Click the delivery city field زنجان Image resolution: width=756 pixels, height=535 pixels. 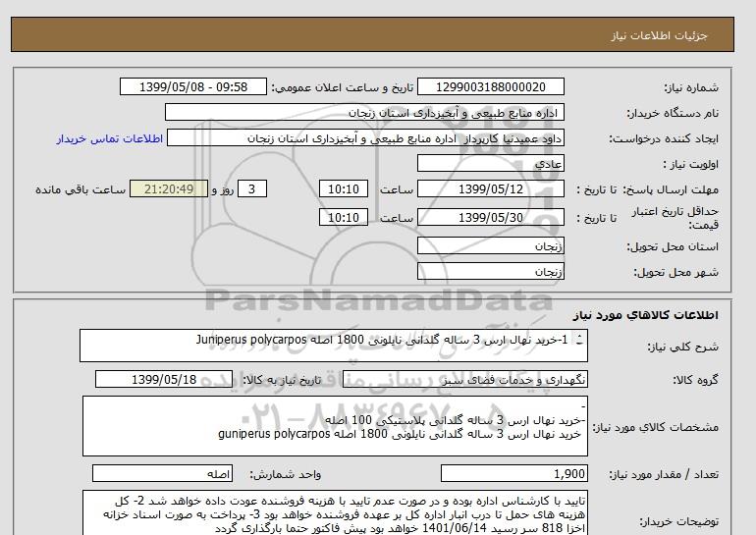490,271
